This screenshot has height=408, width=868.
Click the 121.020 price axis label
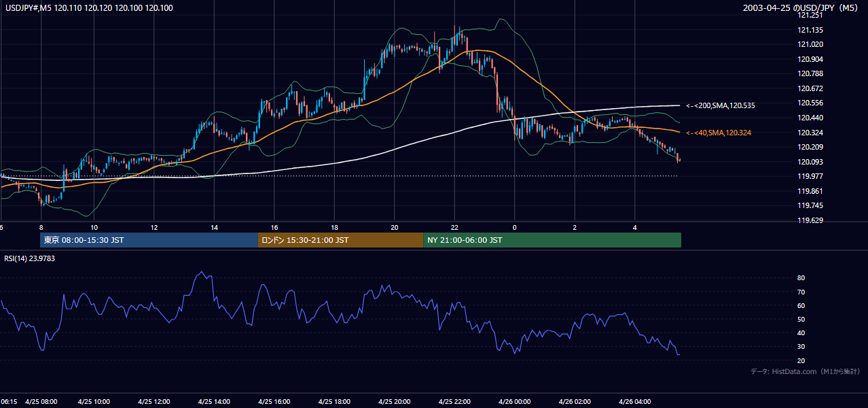(810, 44)
